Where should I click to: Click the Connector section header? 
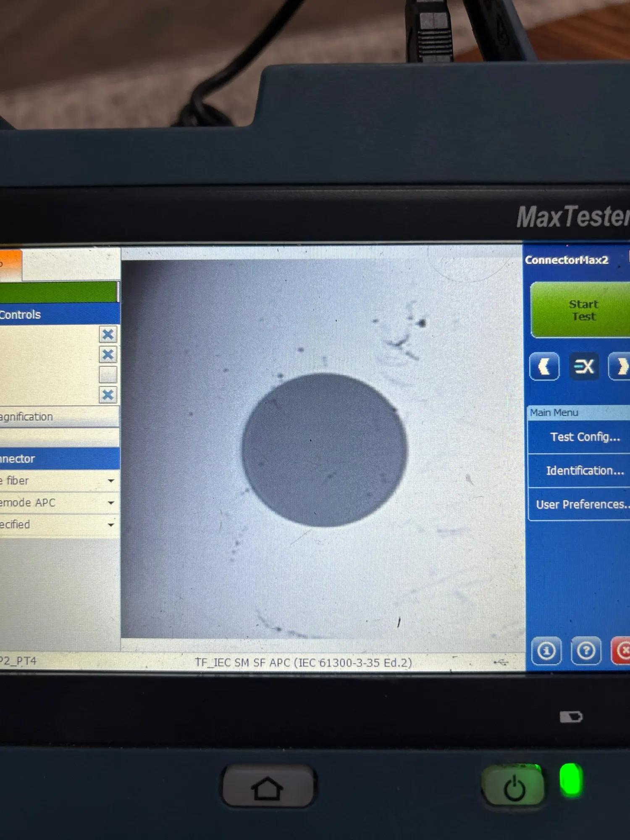click(x=60, y=459)
